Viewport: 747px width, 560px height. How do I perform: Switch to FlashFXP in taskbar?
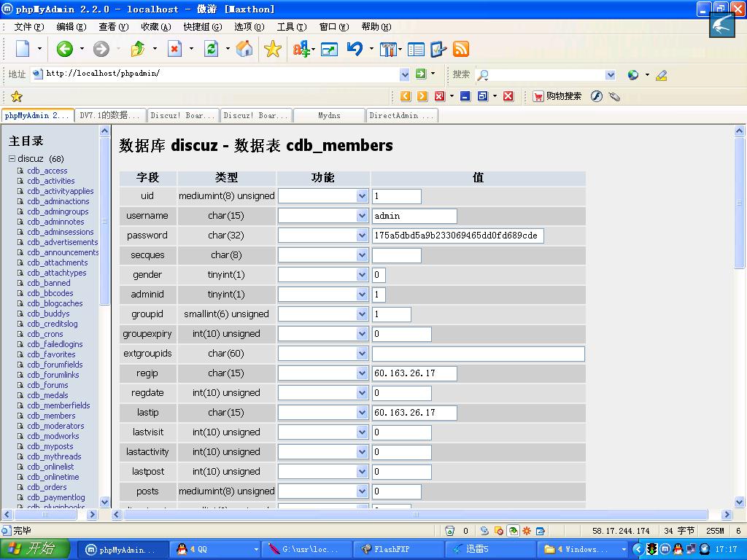400,550
